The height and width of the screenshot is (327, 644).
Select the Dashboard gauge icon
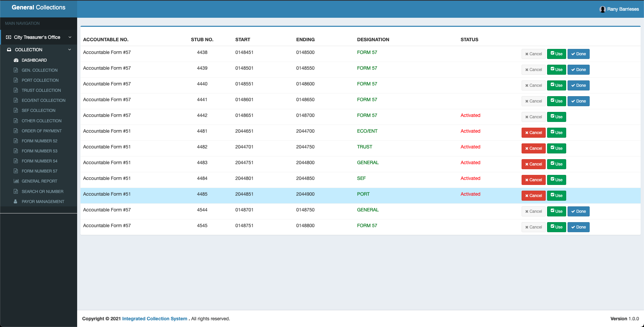pos(16,60)
